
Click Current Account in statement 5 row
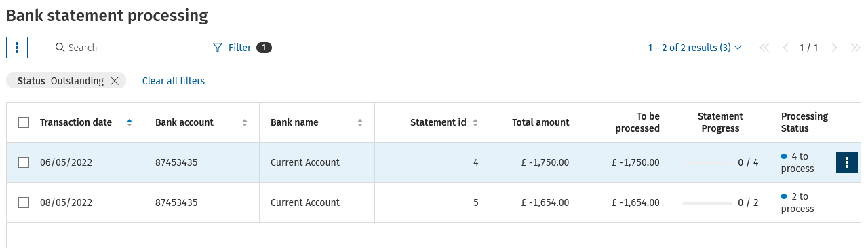pos(305,202)
